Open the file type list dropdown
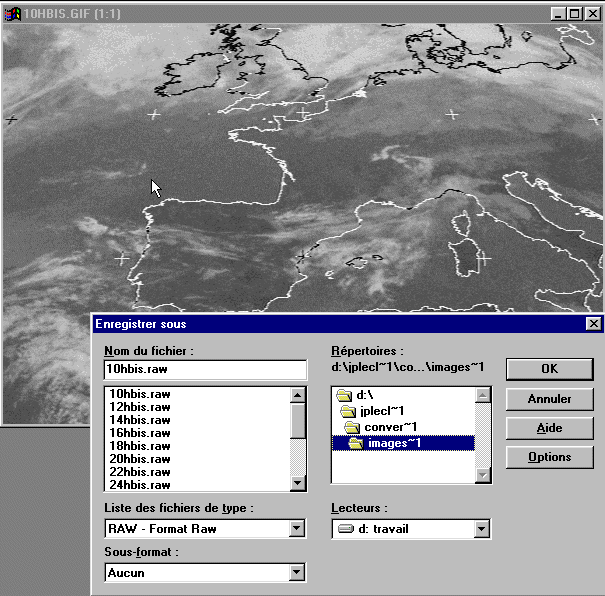 (296, 529)
